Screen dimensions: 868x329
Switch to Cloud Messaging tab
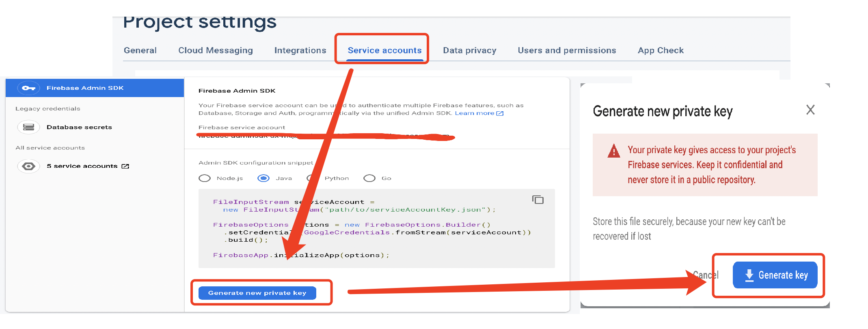coord(216,50)
